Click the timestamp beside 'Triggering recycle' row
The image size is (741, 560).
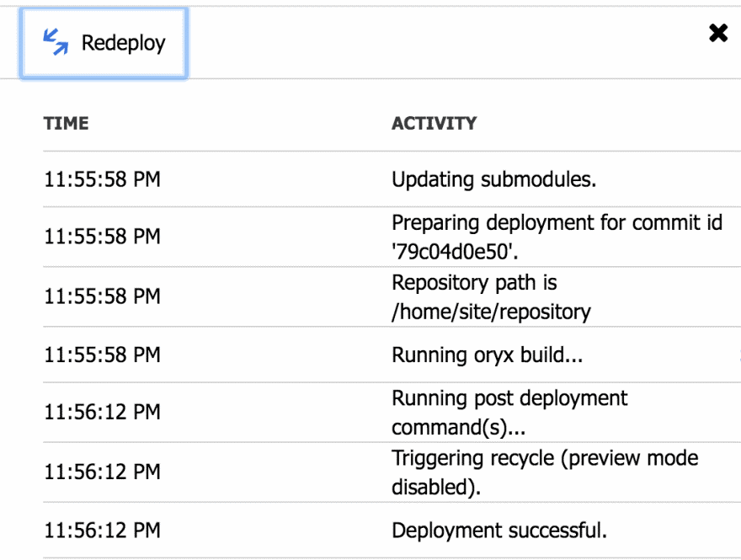[x=102, y=472]
